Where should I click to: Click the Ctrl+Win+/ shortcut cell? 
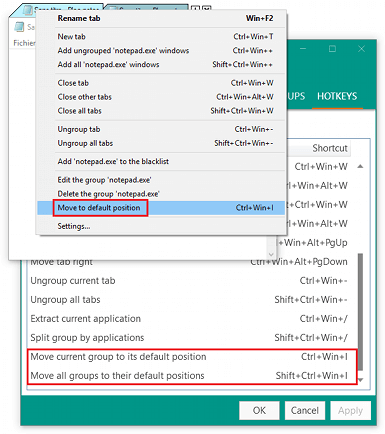pyautogui.click(x=323, y=319)
